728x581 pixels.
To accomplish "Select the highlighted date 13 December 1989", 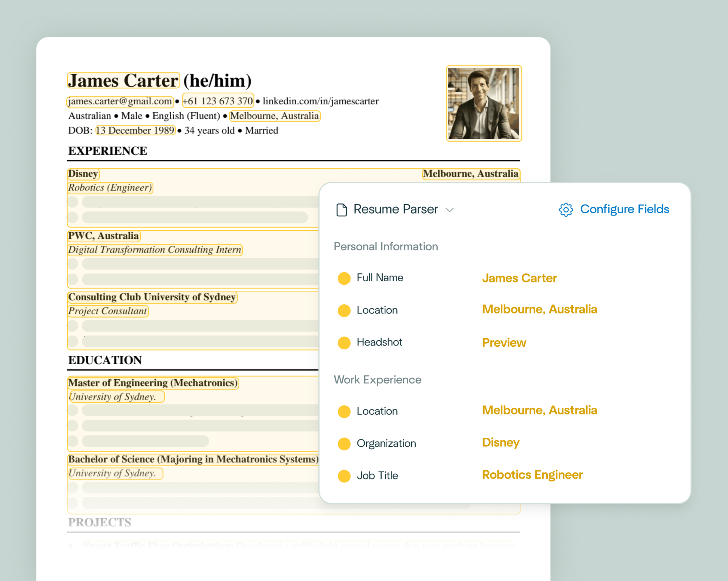I will pyautogui.click(x=135, y=130).
